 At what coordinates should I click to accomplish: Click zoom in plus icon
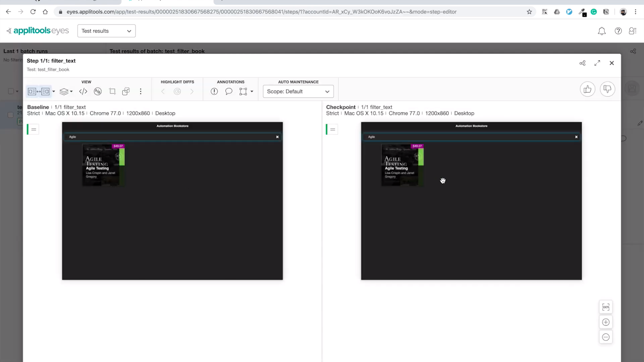click(606, 322)
